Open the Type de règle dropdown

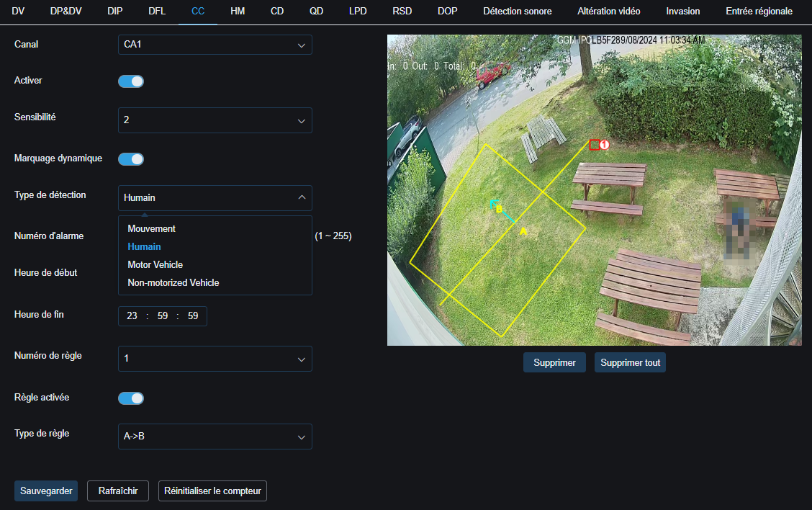pyautogui.click(x=215, y=436)
